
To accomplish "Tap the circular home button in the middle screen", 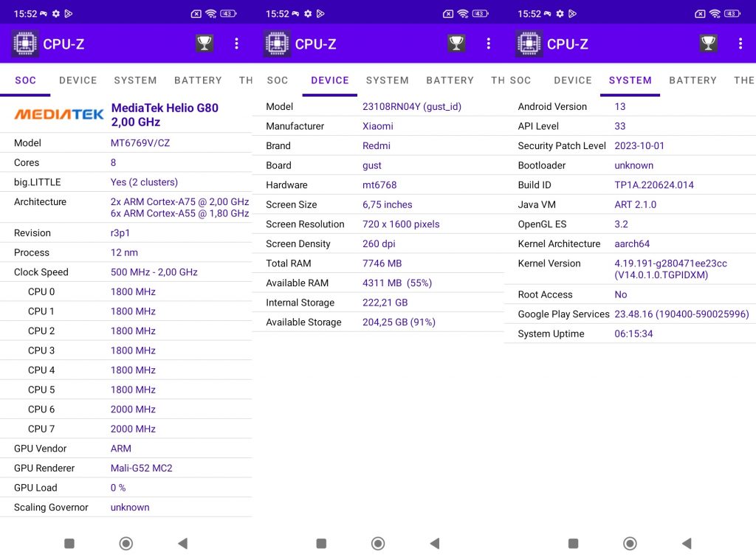I will pos(378,544).
